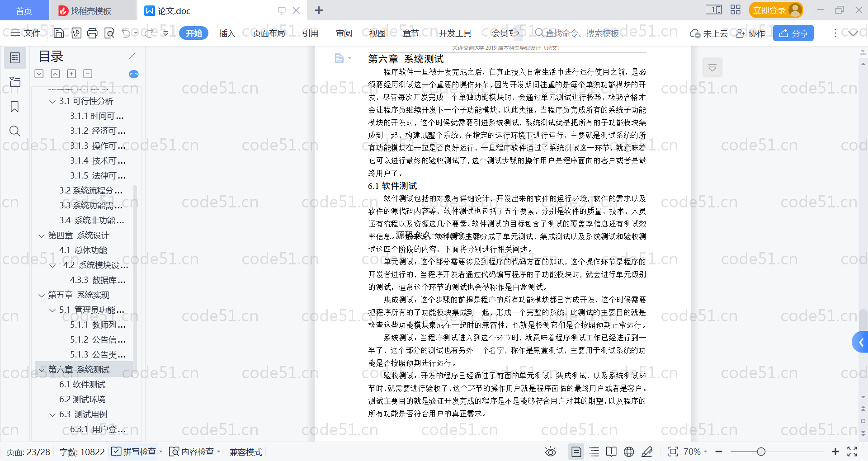This screenshot has height=461, width=868.
Task: Switch to web layout globe icon
Action: click(629, 452)
